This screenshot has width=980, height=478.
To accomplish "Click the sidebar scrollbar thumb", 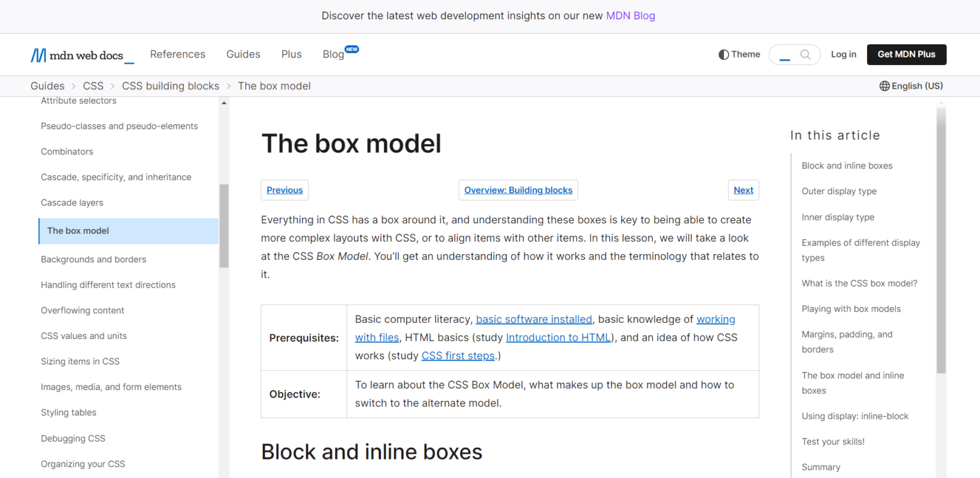I will click(x=224, y=225).
